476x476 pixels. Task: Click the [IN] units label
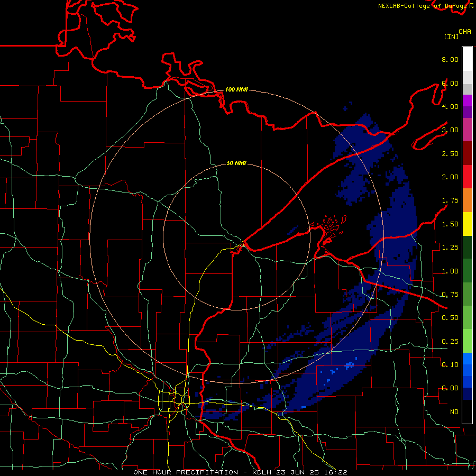coord(451,37)
